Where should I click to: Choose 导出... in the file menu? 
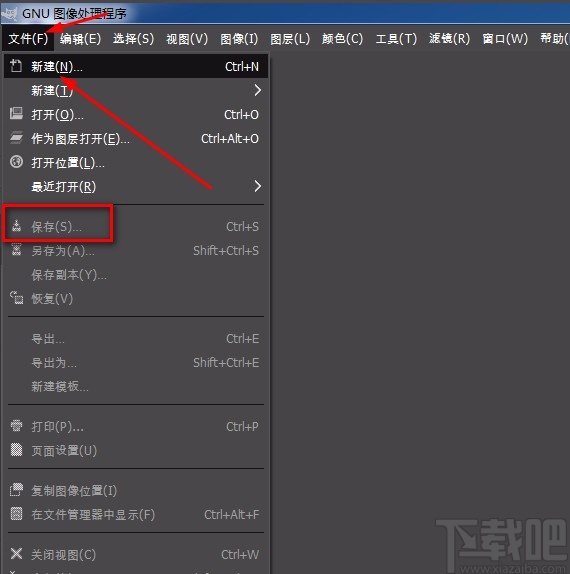(x=136, y=339)
